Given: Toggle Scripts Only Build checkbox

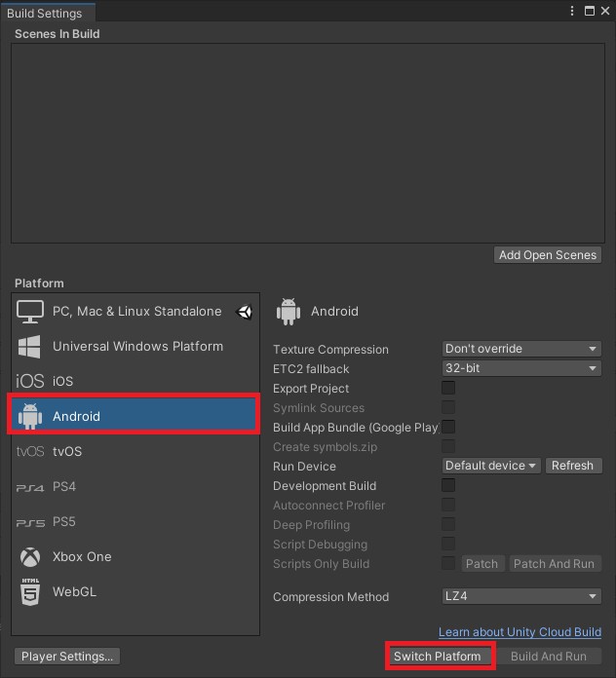Looking at the screenshot, I should click(x=448, y=563).
